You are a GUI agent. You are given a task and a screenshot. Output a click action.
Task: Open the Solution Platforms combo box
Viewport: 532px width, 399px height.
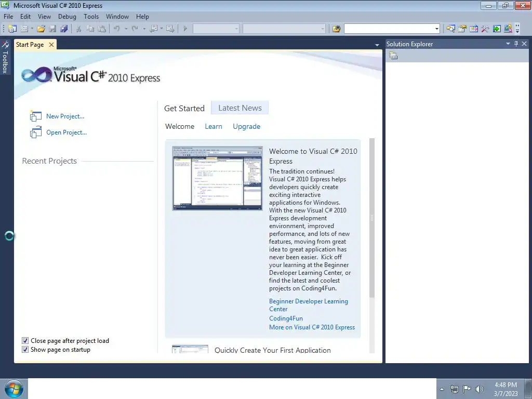tap(284, 29)
